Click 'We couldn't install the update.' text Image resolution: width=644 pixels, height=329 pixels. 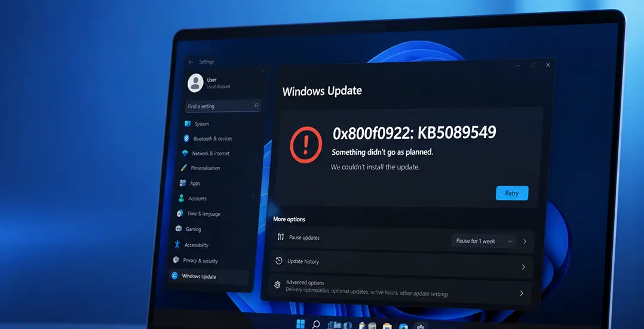(x=375, y=167)
